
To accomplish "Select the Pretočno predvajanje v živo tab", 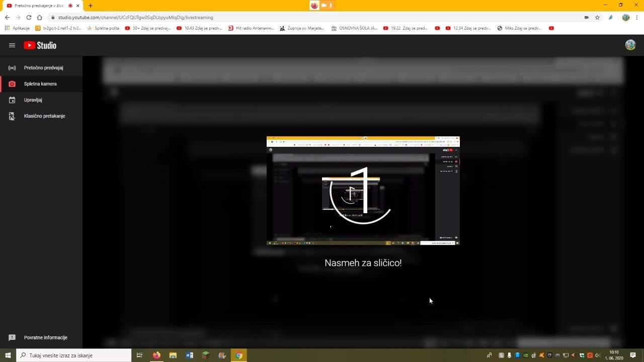I will pyautogui.click(x=43, y=6).
